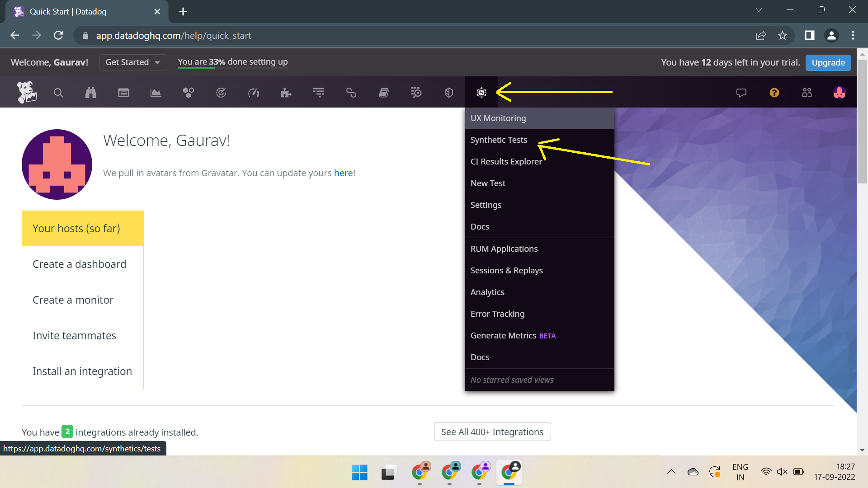Select Docs below the Settings entry
The height and width of the screenshot is (488, 868).
pos(539,227)
